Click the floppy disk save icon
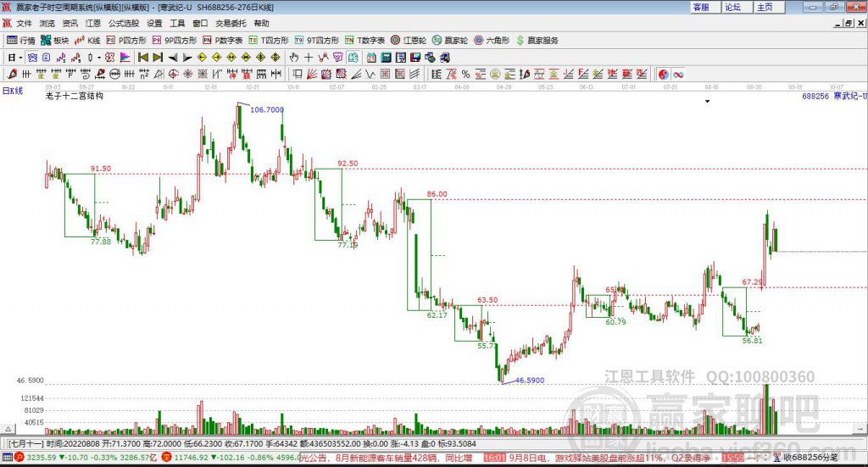 click(415, 58)
